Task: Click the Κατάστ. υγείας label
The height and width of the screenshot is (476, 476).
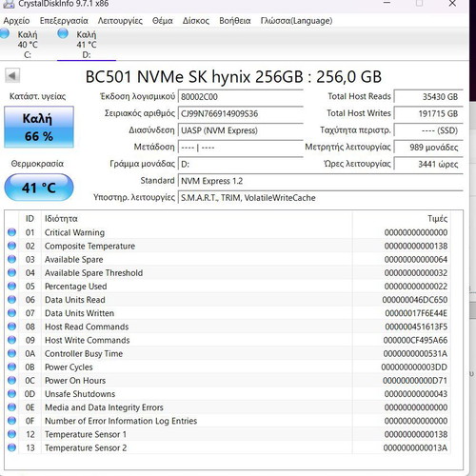Action: pyautogui.click(x=37, y=96)
